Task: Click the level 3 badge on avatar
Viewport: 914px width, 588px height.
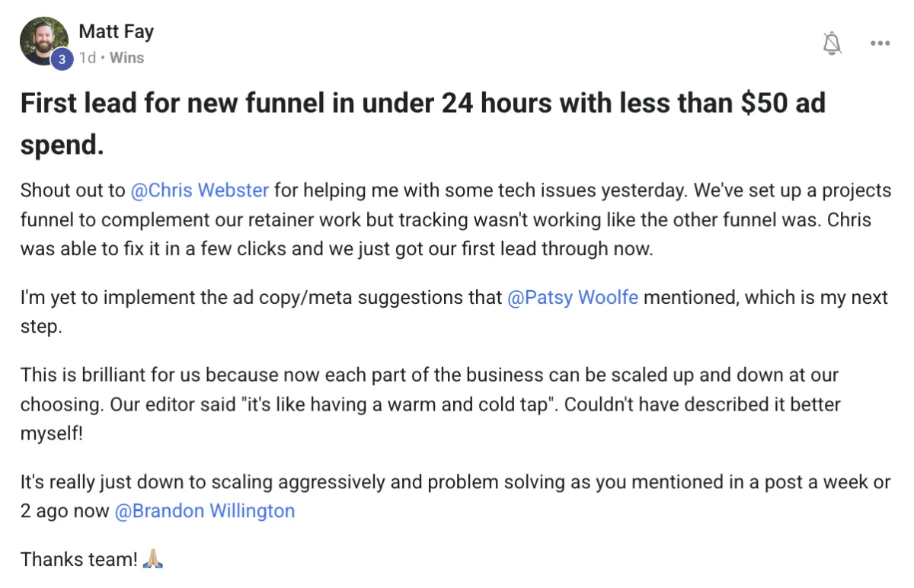Action: tap(62, 59)
